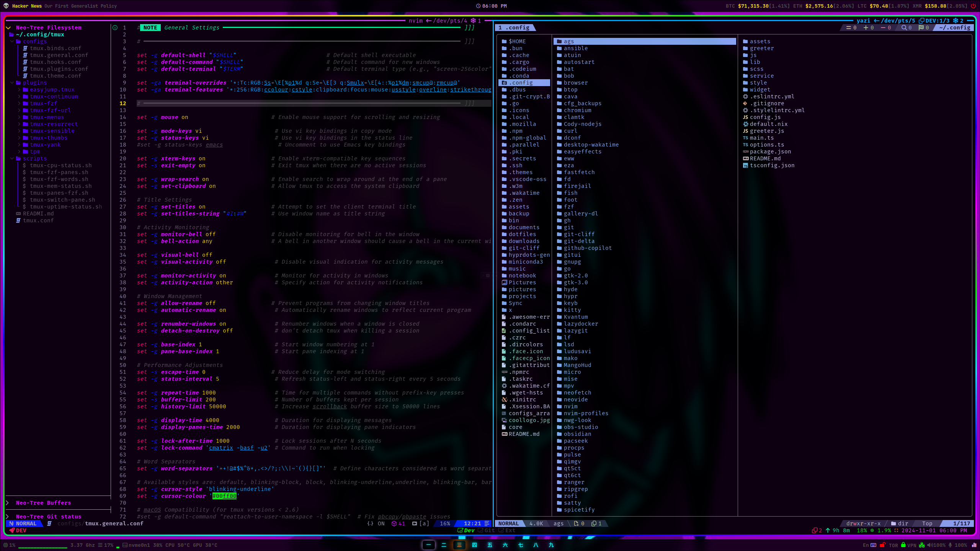Viewport: 980px width, 551px height.
Task: Click the skull icon beside Hacker News
Action: click(x=6, y=6)
